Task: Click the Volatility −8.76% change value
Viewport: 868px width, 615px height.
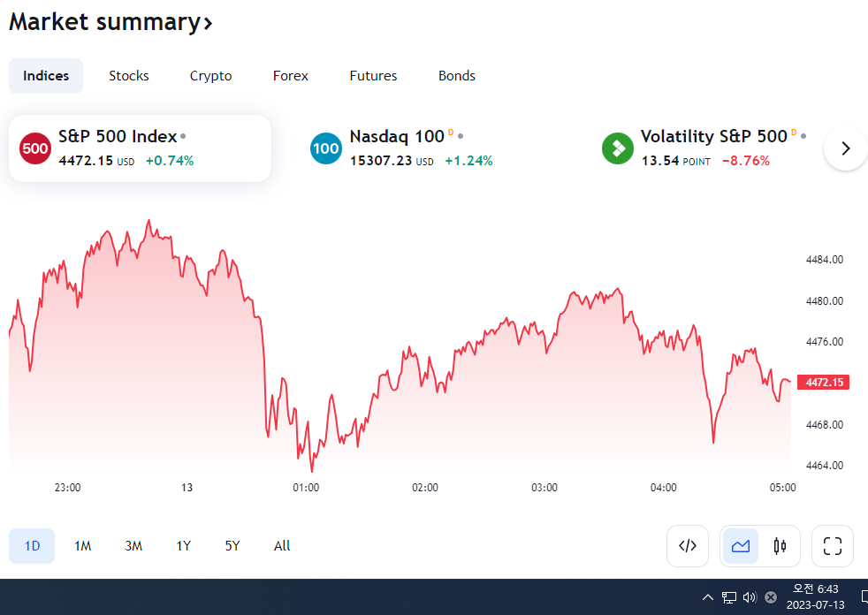Action: [746, 161]
